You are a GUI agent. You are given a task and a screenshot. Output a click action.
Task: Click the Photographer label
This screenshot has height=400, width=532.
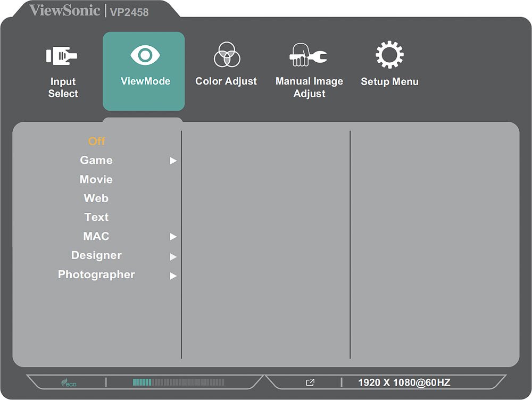[96, 275]
